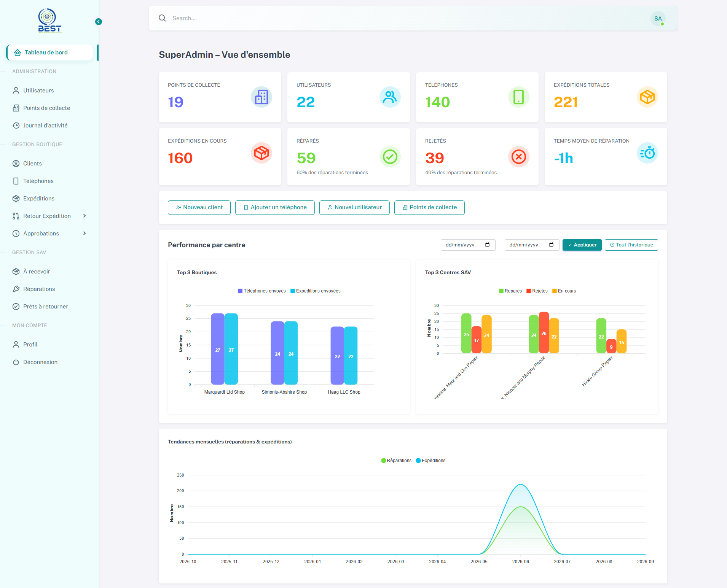The height and width of the screenshot is (588, 727).
Task: Open Prêts à retourner page
Action: pos(49,307)
